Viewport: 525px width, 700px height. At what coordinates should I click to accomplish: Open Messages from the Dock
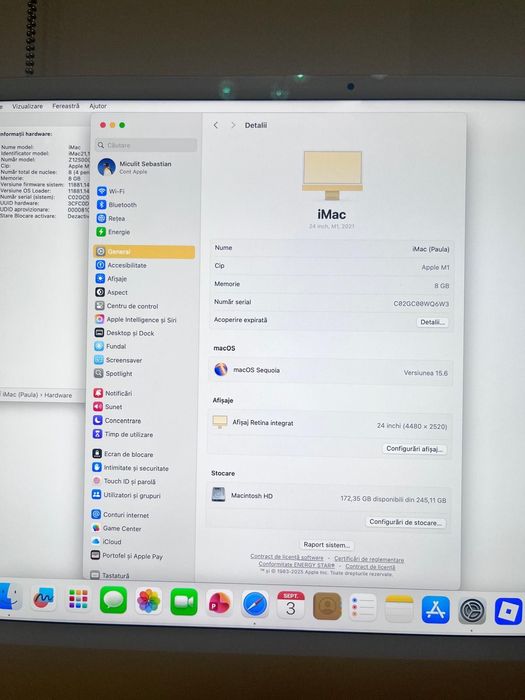(x=113, y=600)
